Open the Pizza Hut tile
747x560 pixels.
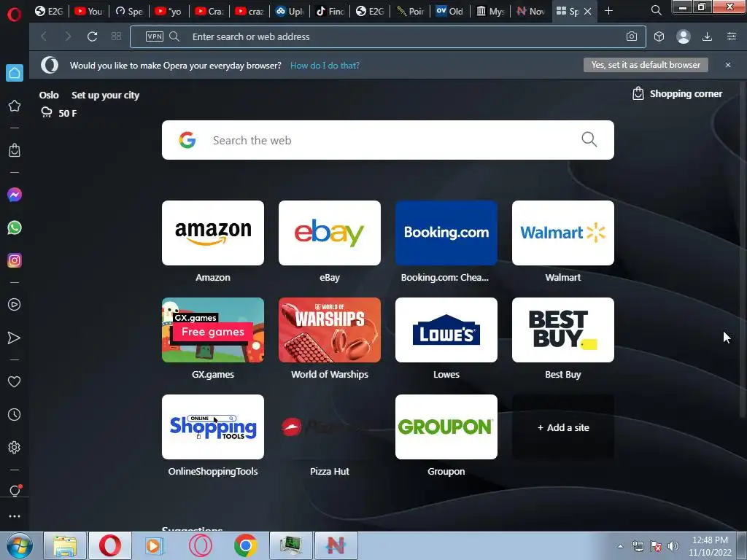click(330, 427)
